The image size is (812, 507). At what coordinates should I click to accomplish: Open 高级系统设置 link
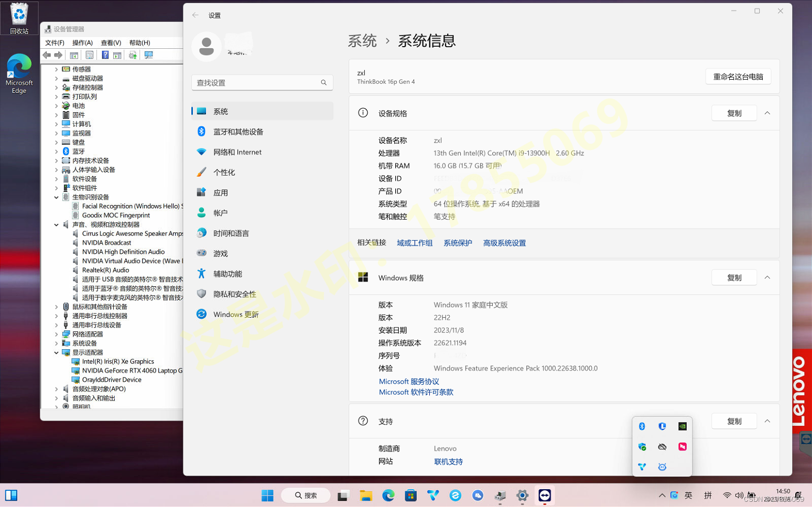[x=504, y=243]
